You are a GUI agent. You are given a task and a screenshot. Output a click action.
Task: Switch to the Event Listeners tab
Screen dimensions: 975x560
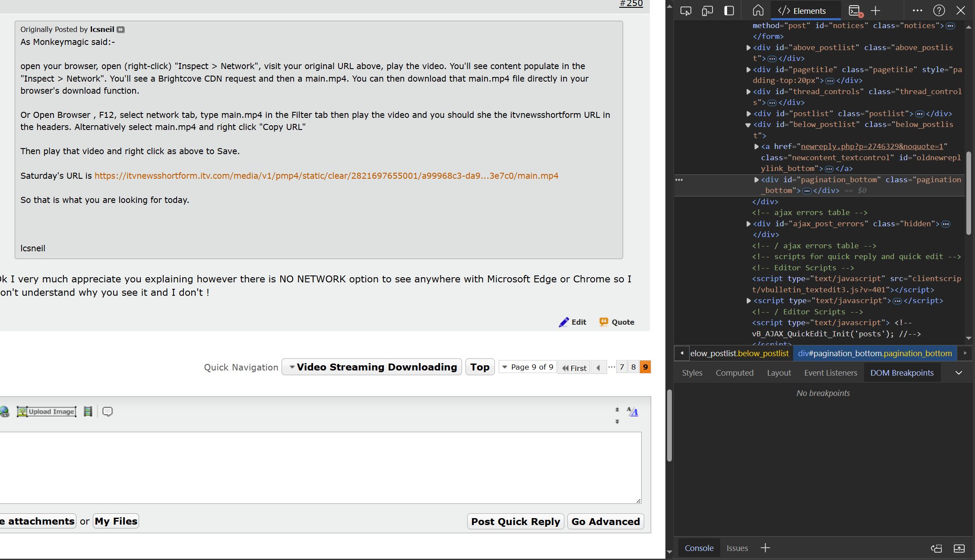point(830,373)
